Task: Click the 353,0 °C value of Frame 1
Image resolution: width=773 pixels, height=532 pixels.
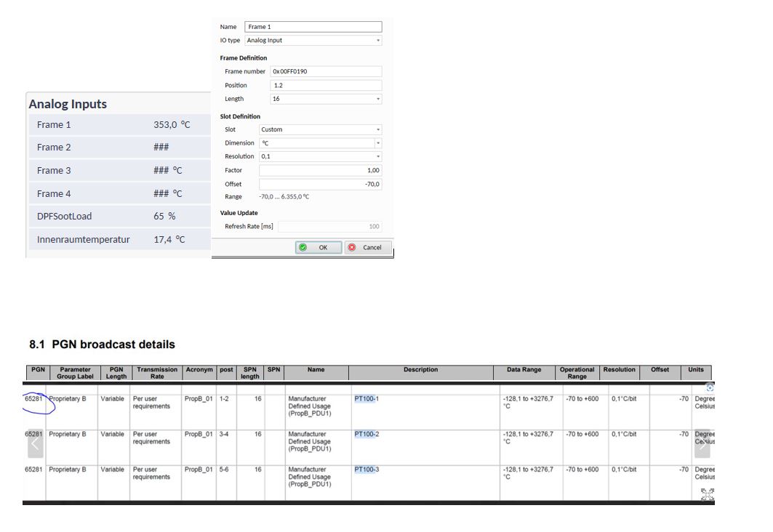Action: point(172,124)
